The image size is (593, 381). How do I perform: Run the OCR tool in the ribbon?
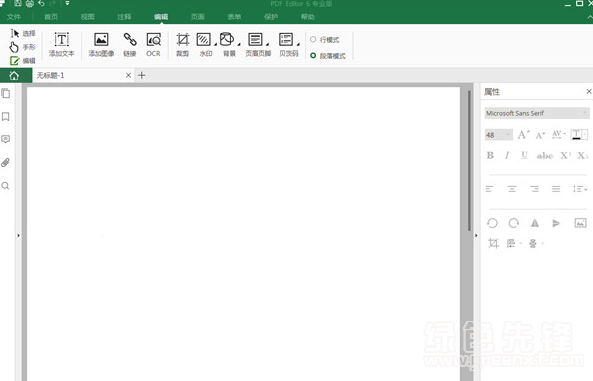click(x=154, y=44)
